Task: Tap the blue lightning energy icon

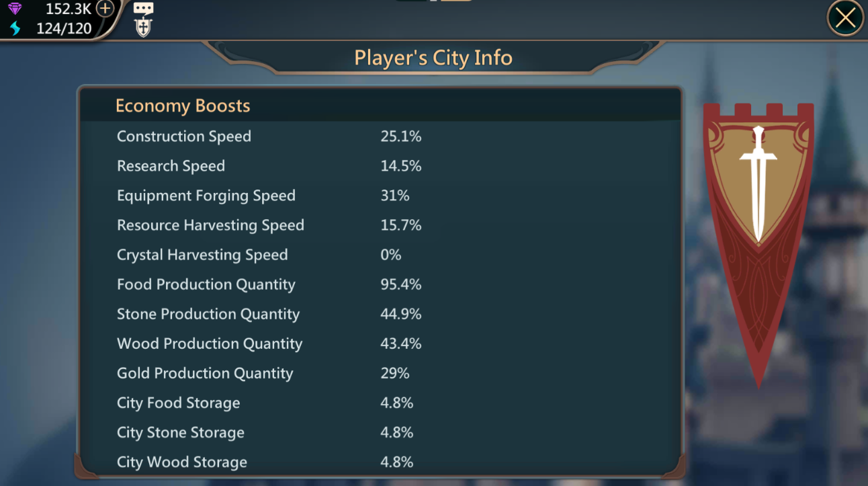Action: click(x=15, y=28)
